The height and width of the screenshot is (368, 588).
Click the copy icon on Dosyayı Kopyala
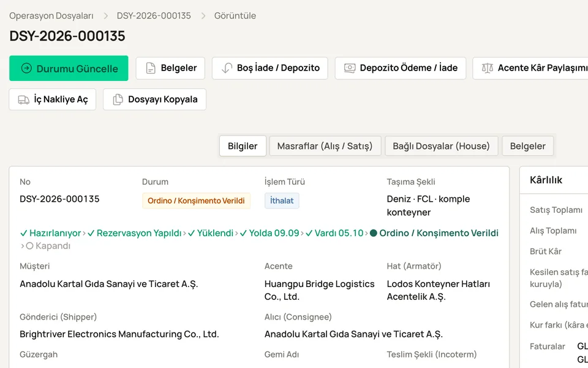(118, 99)
